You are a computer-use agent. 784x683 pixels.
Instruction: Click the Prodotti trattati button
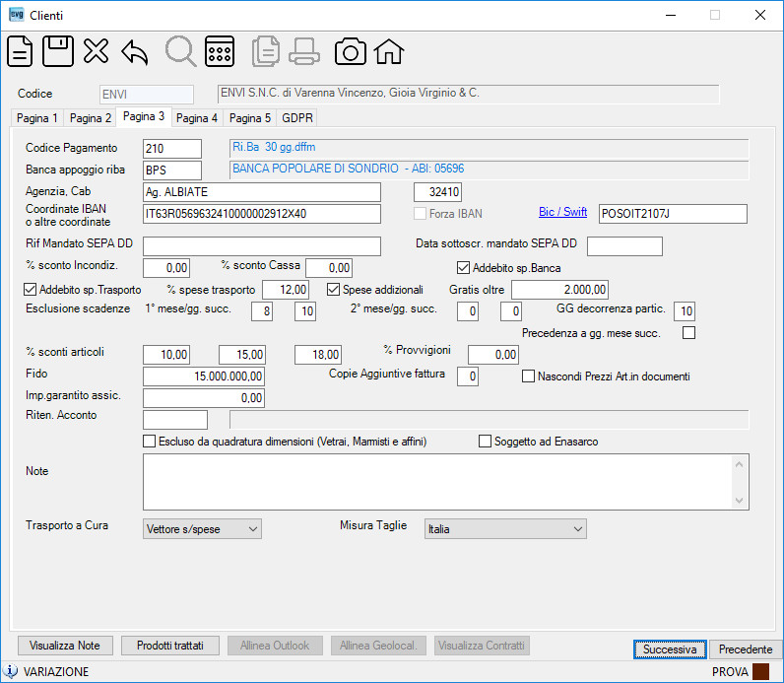pos(170,646)
